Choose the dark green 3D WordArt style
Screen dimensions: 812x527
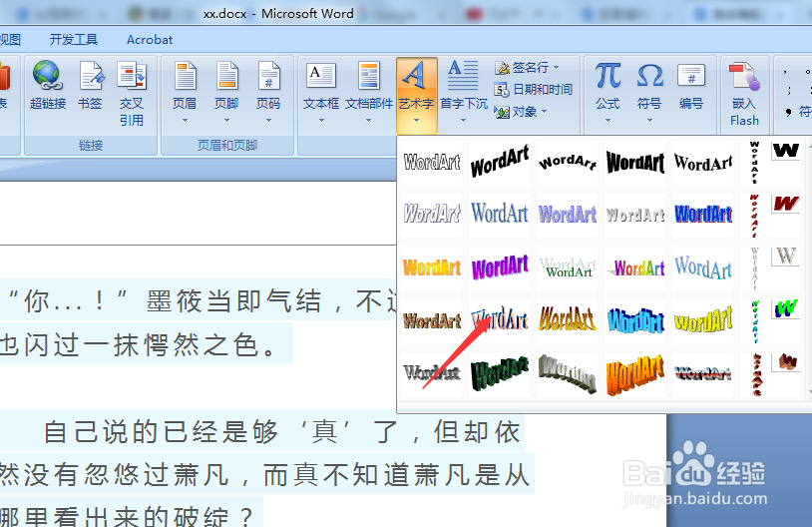[x=500, y=374]
